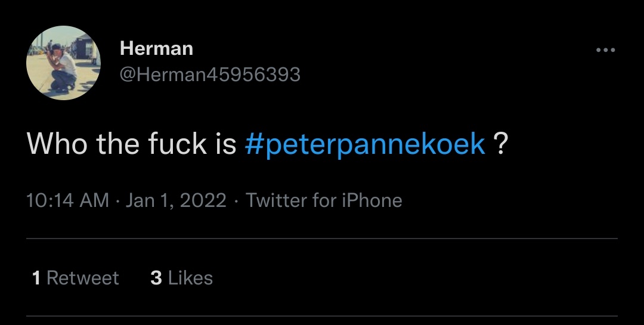The height and width of the screenshot is (325, 644).
Task: Select the 10:14 AM timestamp
Action: 68,200
